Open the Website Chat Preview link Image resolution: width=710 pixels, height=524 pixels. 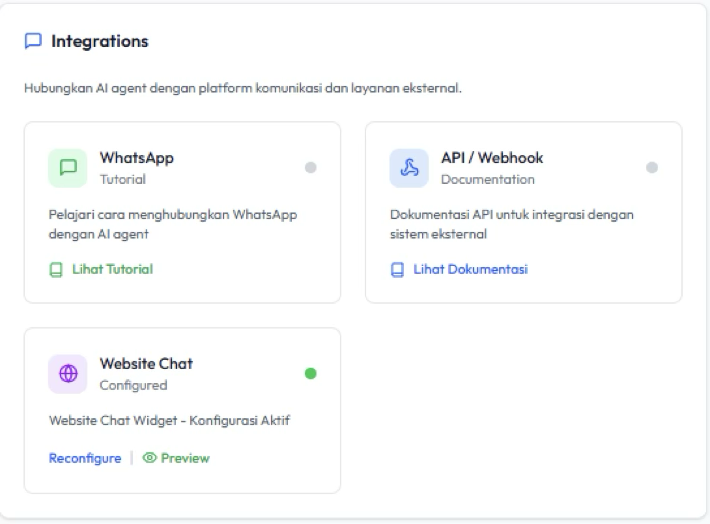[185, 458]
